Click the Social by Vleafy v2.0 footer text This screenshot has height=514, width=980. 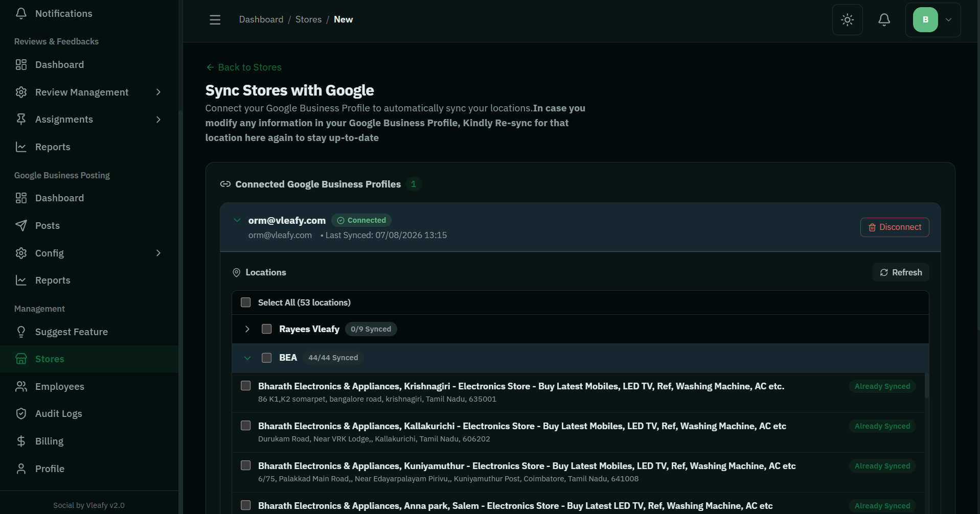(x=89, y=505)
